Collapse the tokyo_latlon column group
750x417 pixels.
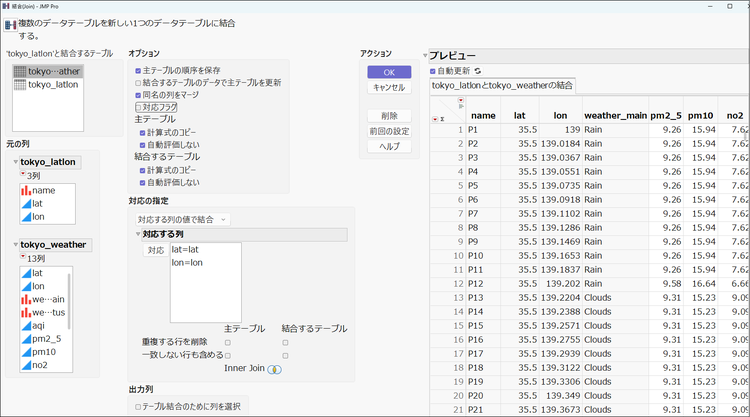pyautogui.click(x=15, y=162)
